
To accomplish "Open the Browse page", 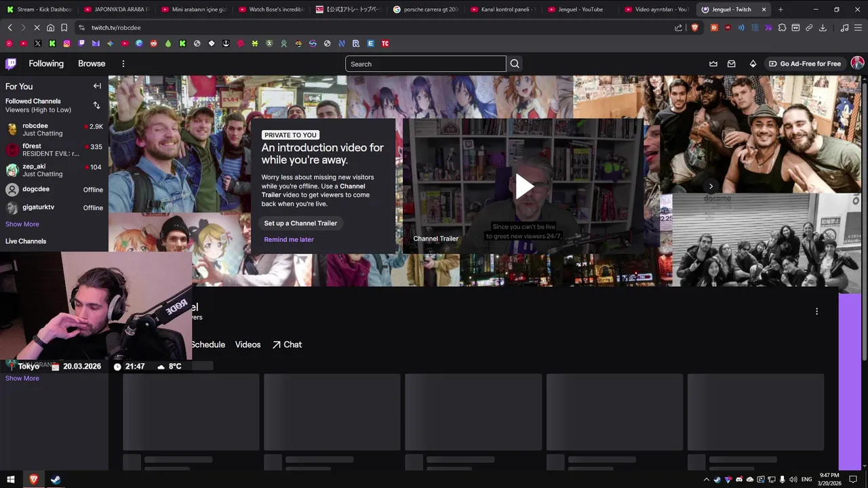I will coord(92,64).
